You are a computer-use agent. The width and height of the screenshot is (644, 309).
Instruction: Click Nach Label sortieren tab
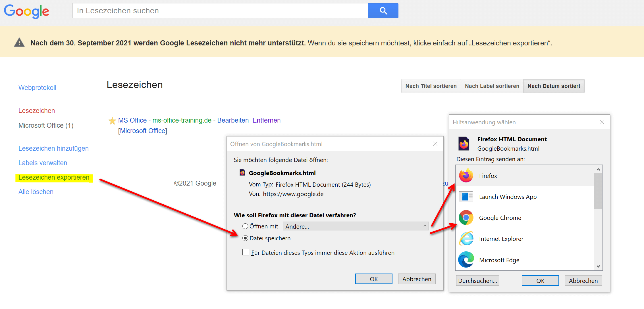point(492,86)
